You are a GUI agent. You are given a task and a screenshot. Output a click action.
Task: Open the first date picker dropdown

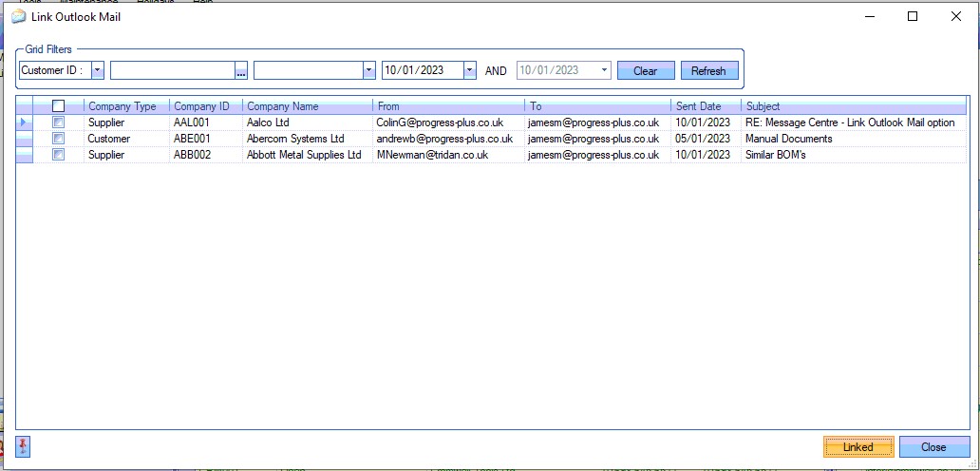pos(469,70)
